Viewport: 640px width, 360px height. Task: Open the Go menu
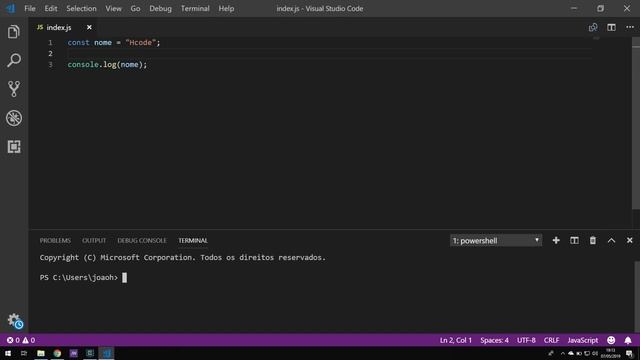(x=135, y=9)
